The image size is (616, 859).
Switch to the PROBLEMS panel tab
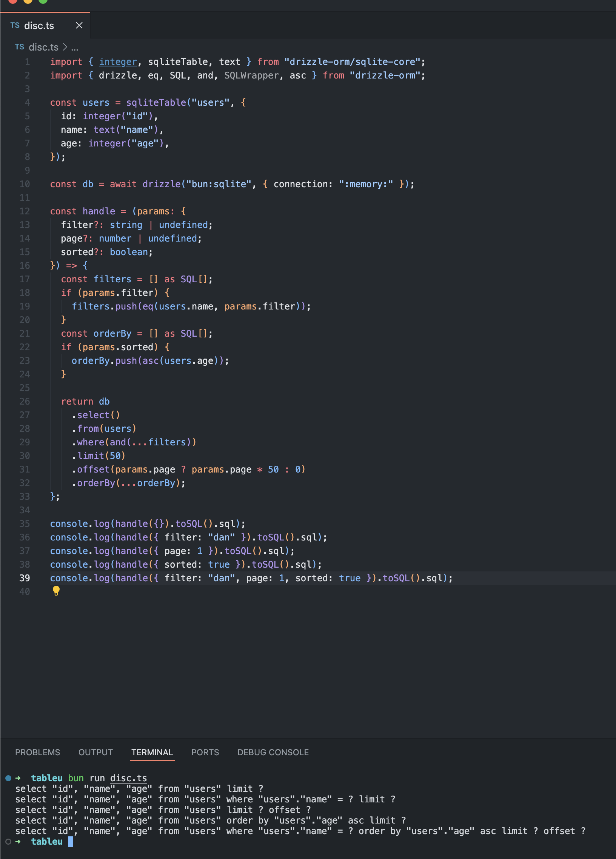[x=37, y=752]
